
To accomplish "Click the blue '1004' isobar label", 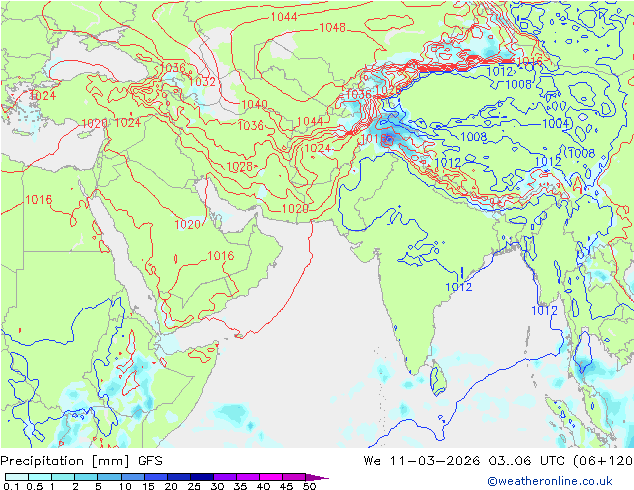I will tap(556, 123).
